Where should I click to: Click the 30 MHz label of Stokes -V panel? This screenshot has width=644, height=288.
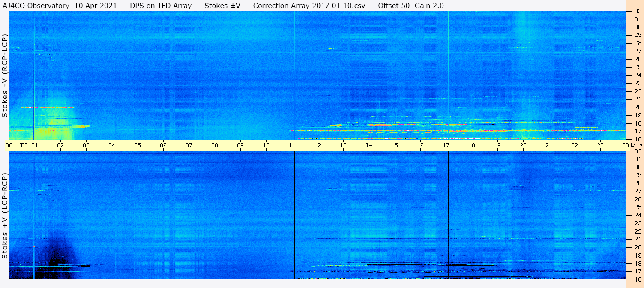tap(638, 27)
